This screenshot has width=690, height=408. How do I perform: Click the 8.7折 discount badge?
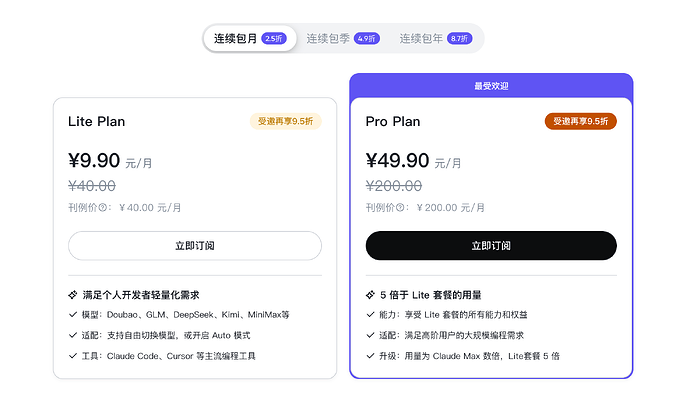[x=459, y=39]
